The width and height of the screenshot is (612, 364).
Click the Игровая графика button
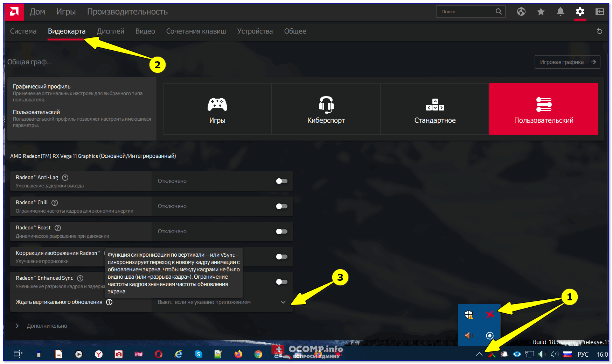coord(567,62)
